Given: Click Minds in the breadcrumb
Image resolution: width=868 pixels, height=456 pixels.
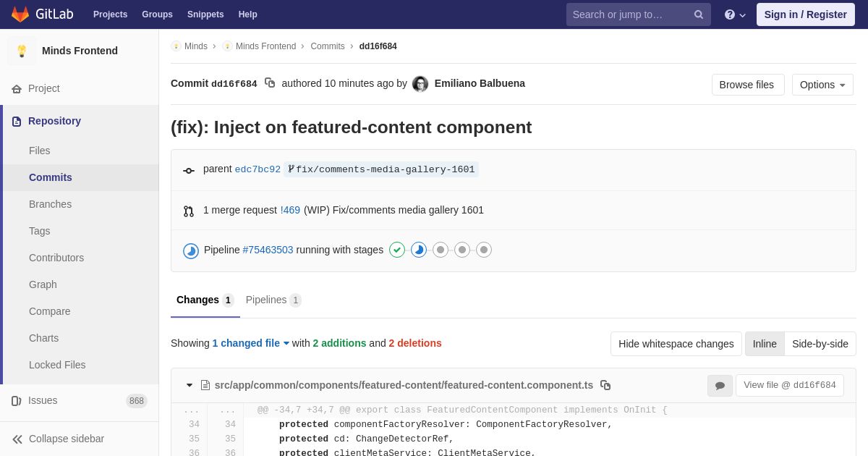Looking at the screenshot, I should 196,46.
